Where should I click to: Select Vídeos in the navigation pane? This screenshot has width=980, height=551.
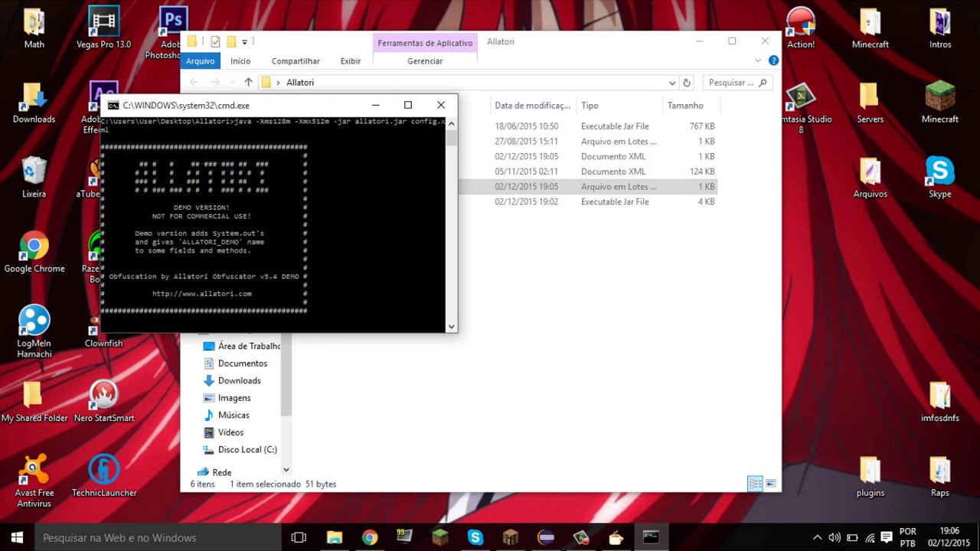point(224,432)
